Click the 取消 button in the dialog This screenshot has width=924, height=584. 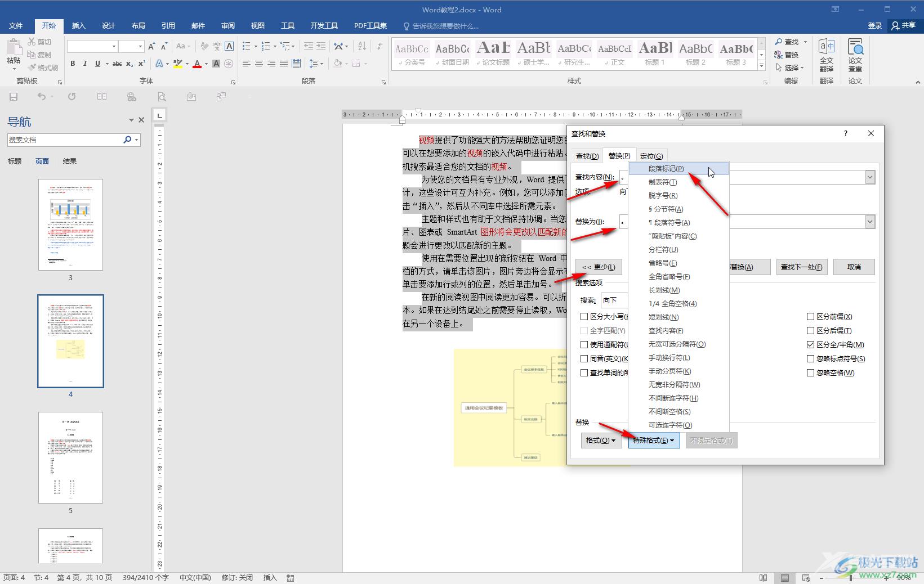coord(854,267)
